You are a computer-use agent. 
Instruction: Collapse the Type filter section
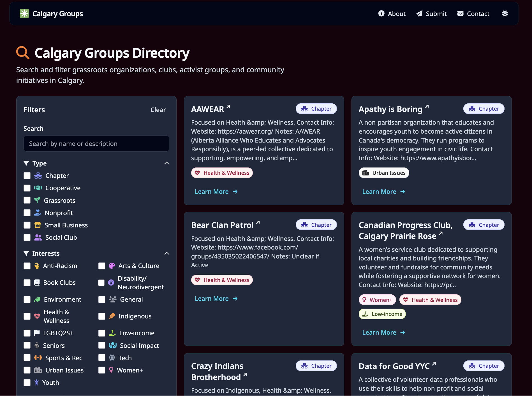pos(166,163)
